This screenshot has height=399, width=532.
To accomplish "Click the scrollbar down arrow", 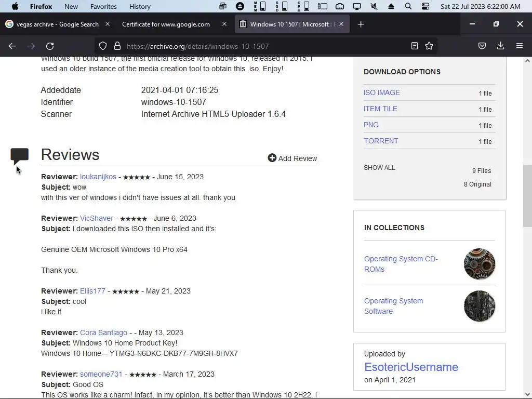I will (527, 395).
